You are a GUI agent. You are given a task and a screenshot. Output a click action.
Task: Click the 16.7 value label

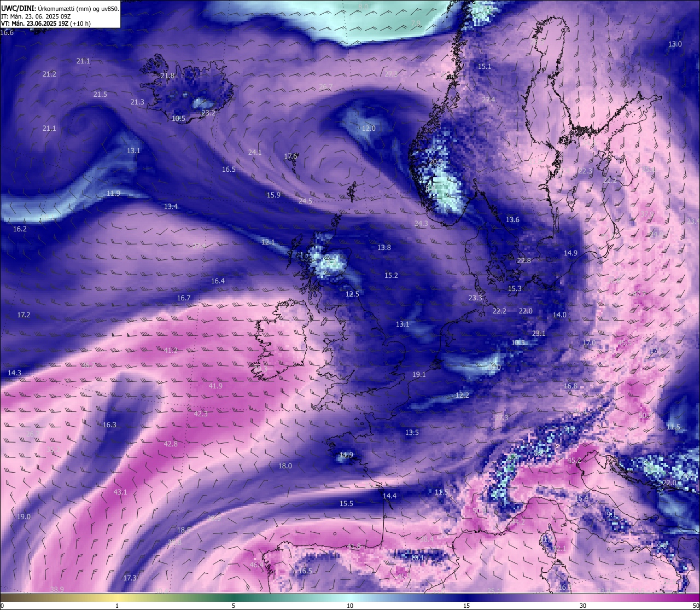coord(184,298)
